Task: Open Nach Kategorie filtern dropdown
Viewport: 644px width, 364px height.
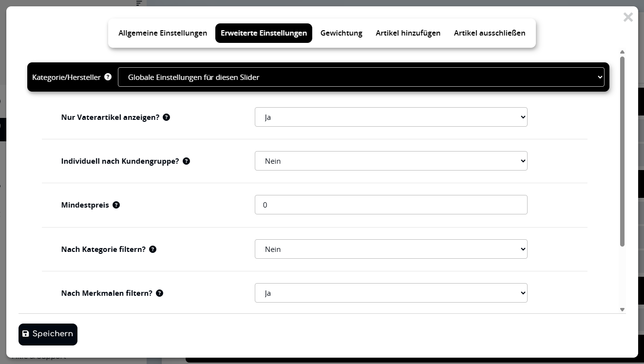Action: 391,249
